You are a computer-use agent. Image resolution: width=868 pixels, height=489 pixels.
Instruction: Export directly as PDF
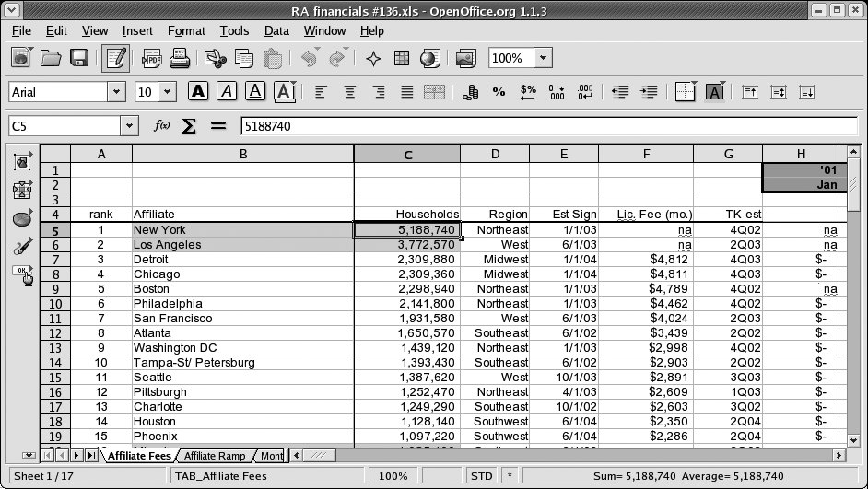151,58
